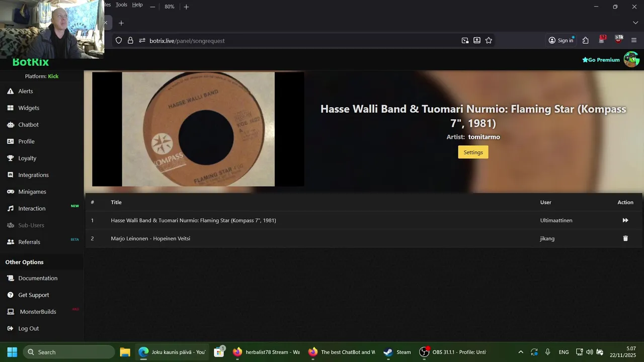This screenshot has height=362, width=644.
Task: Click the BotRix logo
Action: tap(31, 62)
